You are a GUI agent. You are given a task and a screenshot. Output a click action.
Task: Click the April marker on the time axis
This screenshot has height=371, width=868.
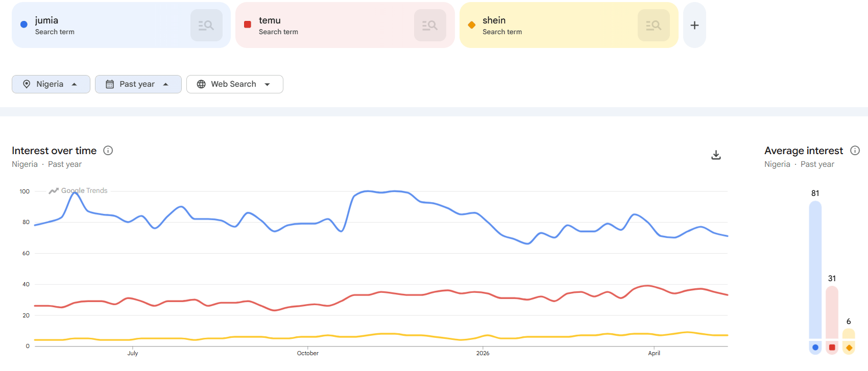(x=654, y=353)
